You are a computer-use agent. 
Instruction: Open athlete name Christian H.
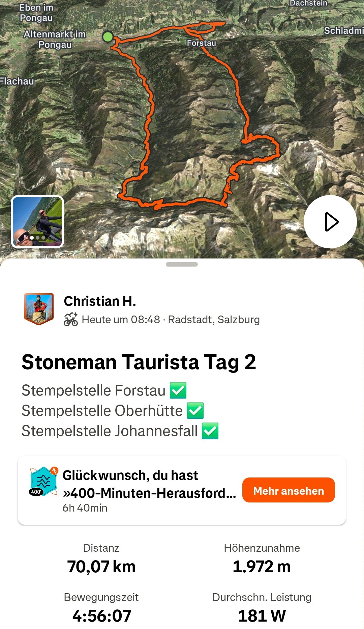click(x=100, y=301)
